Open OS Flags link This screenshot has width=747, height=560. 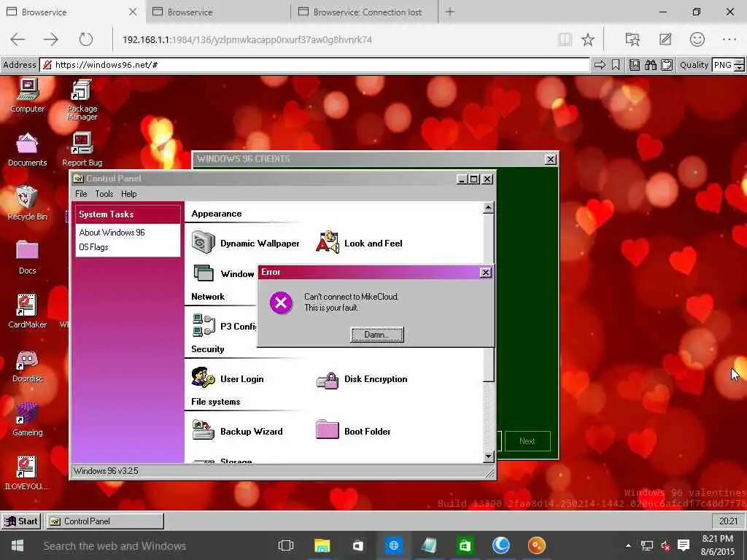click(94, 247)
